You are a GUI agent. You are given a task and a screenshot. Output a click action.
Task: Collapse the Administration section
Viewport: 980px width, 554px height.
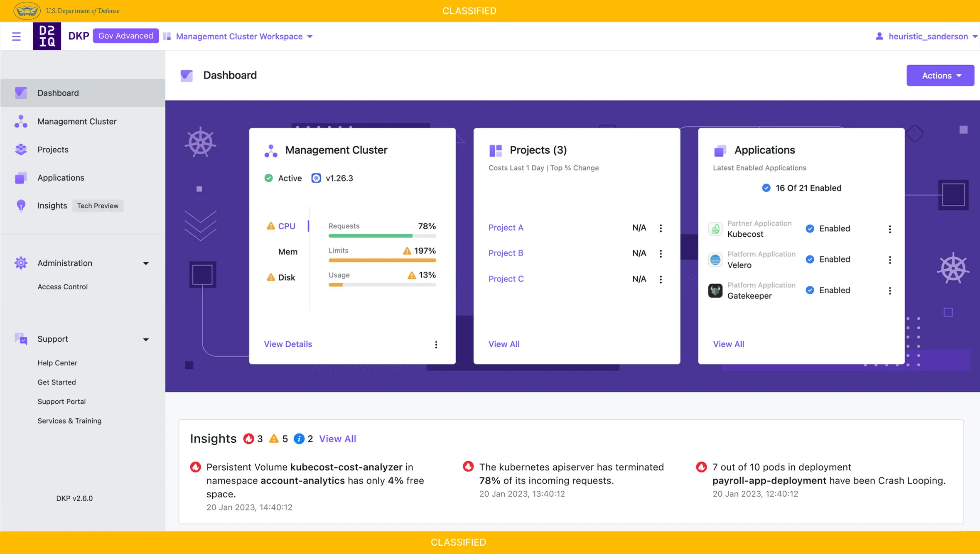pyautogui.click(x=146, y=263)
